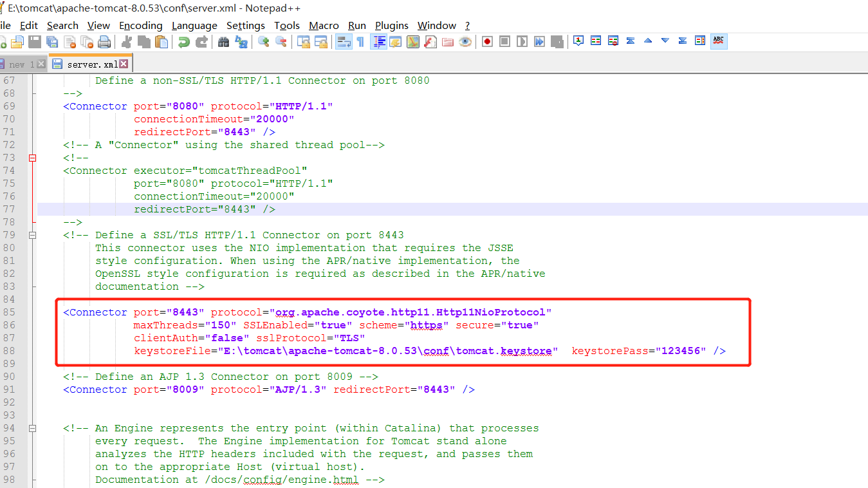Zoom in using the magnifier plus icon
The image size is (868, 488).
point(264,42)
